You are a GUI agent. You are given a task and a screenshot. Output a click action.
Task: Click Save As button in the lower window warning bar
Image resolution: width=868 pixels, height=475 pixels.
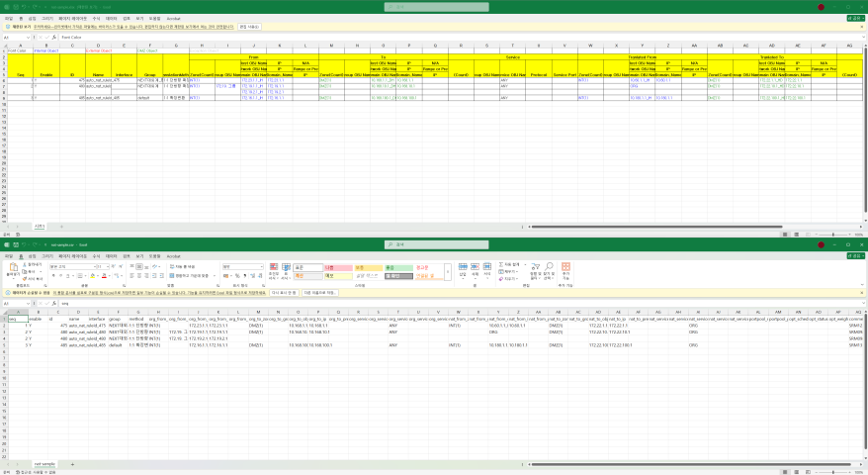pos(319,293)
